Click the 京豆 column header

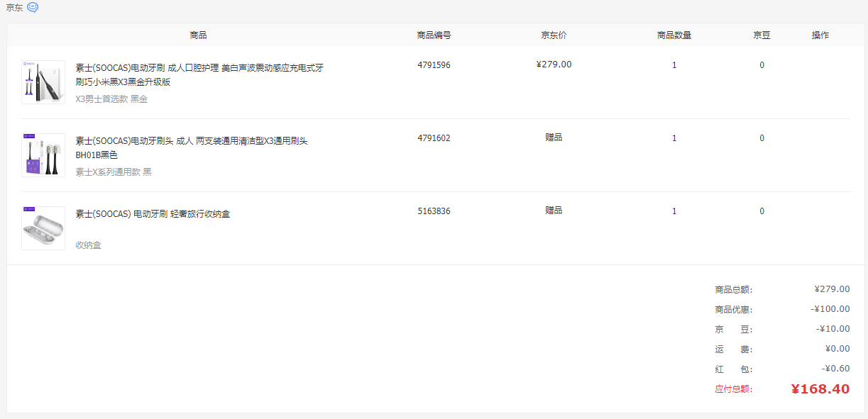pyautogui.click(x=762, y=35)
